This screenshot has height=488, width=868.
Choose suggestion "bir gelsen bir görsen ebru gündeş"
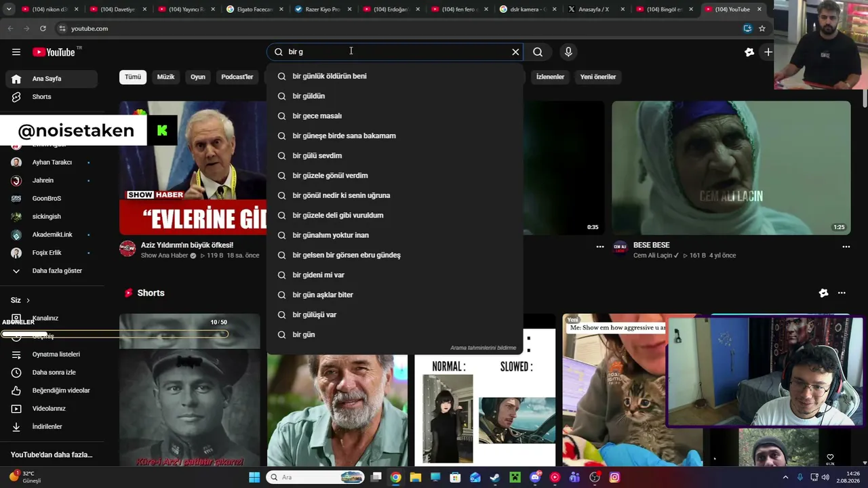(x=395, y=256)
